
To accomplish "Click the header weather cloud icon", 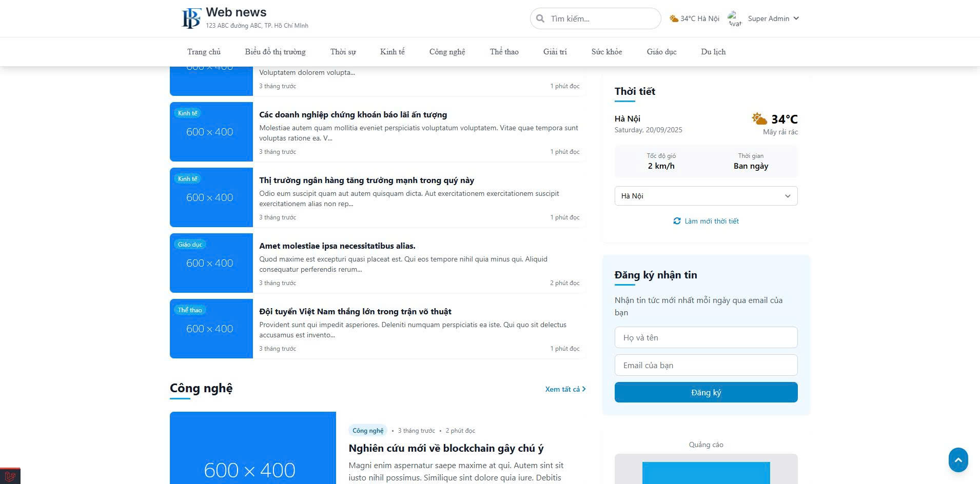I will [674, 18].
